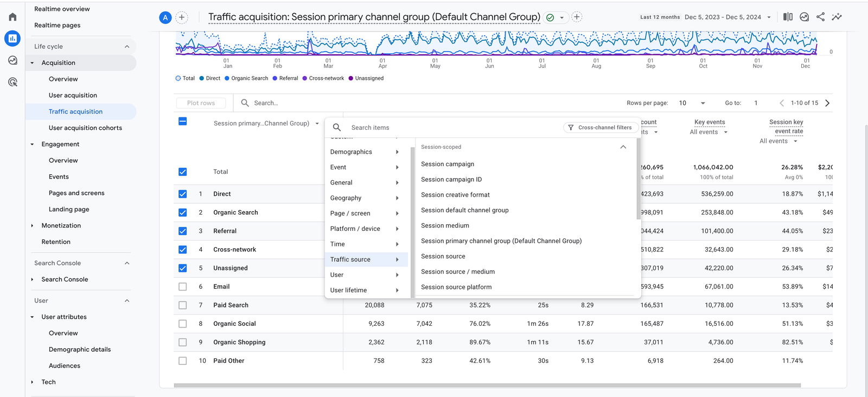This screenshot has width=868, height=397.
Task: Check the Email row checkbox
Action: click(183, 287)
